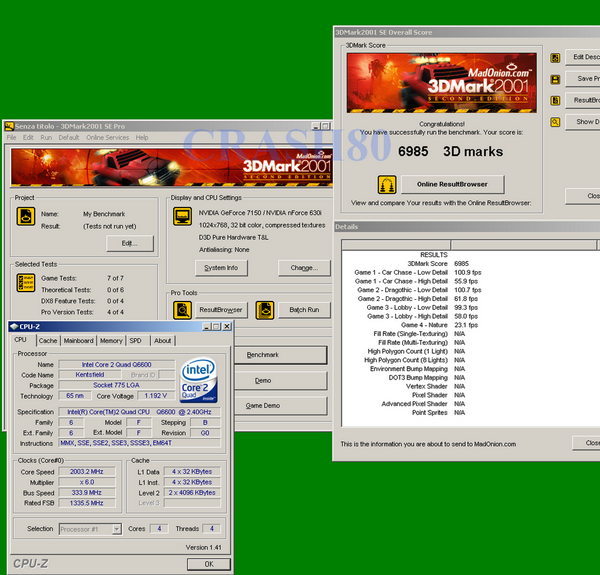This screenshot has width=600, height=575.
Task: Click the 3DMark2001 banner in main window
Action: point(171,168)
